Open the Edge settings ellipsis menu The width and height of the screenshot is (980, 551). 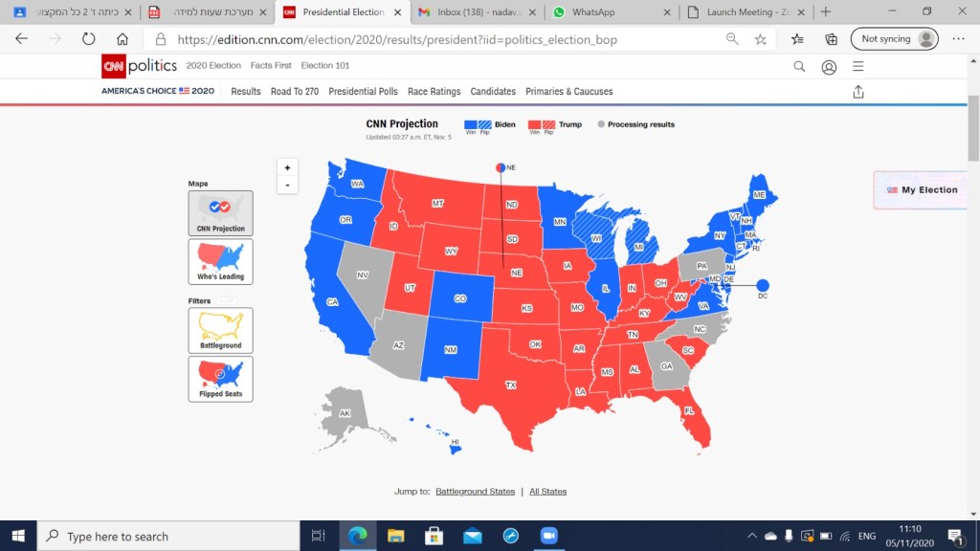point(959,39)
